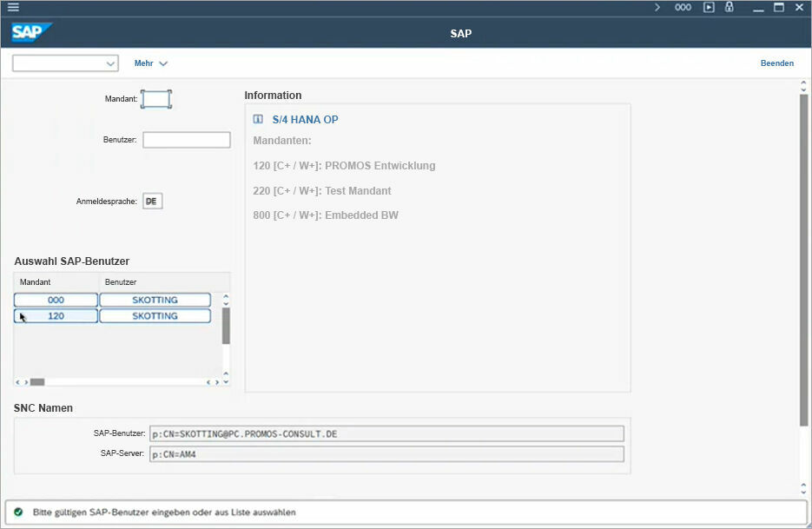Open the hamburger menu in title bar
The image size is (812, 529).
[13, 7]
